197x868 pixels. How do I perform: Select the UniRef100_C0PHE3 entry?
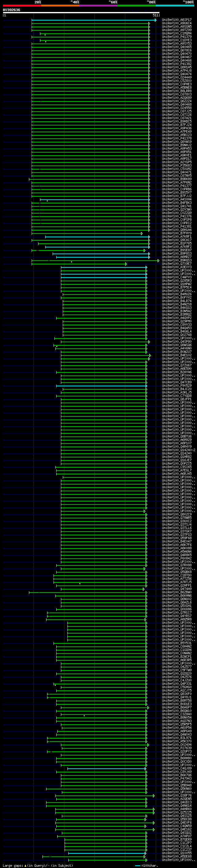[x=176, y=84]
